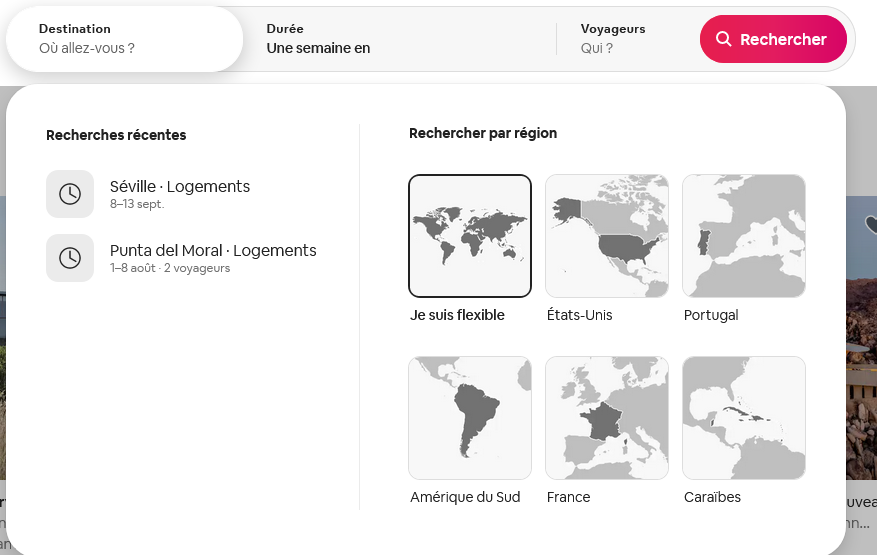Viewport: 877px width, 555px height.
Task: Pick the Caraïbes region map
Action: coord(743,418)
